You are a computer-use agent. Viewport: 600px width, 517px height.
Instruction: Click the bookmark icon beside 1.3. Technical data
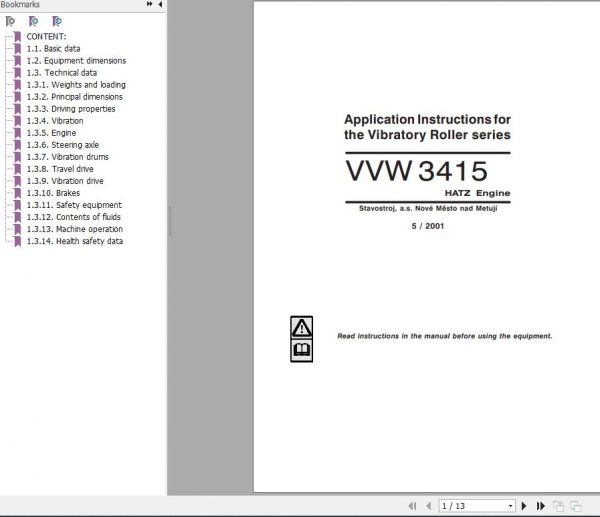pos(17,73)
